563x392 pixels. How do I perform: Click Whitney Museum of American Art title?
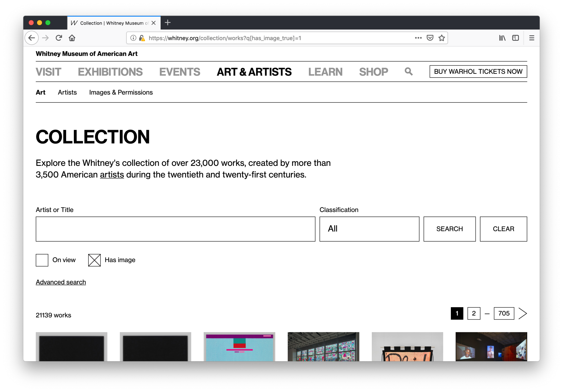click(x=87, y=54)
